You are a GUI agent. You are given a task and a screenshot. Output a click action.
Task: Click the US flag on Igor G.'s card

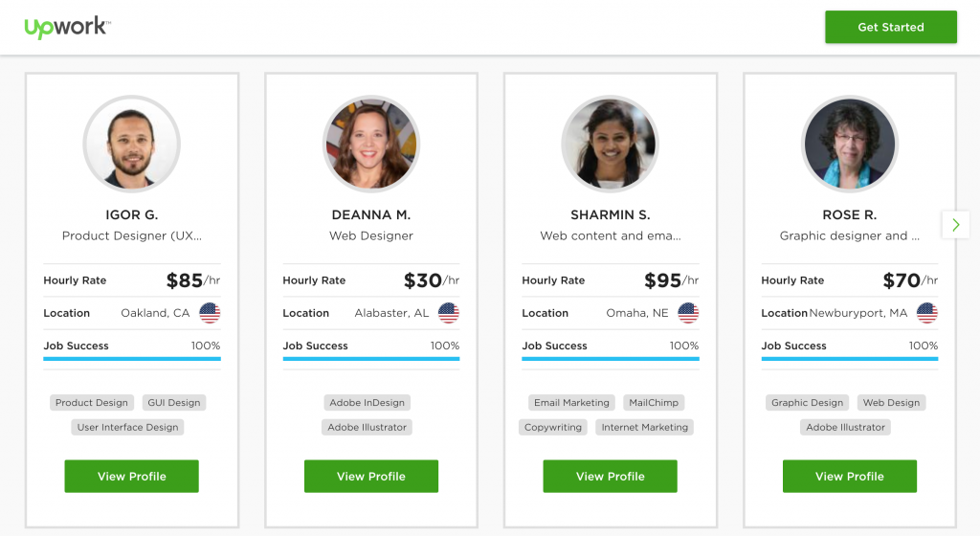click(210, 313)
